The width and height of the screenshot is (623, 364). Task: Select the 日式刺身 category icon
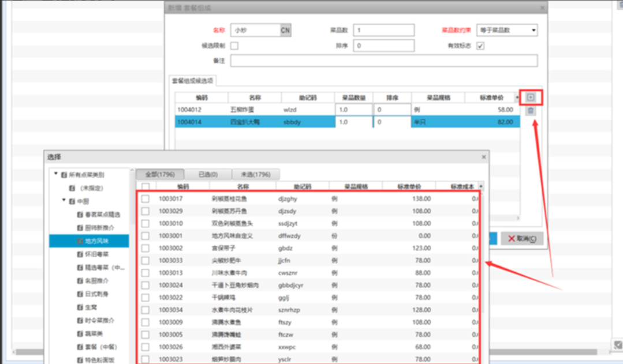click(81, 294)
